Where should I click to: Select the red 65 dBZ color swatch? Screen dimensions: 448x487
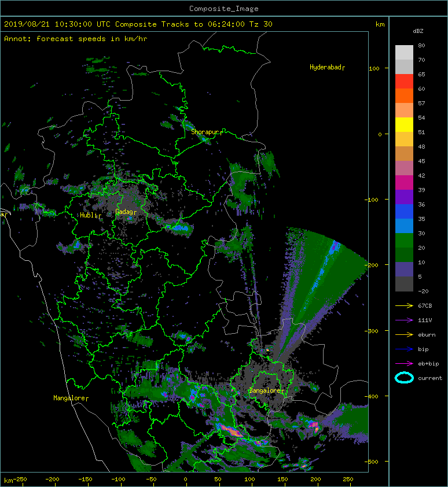coord(404,82)
